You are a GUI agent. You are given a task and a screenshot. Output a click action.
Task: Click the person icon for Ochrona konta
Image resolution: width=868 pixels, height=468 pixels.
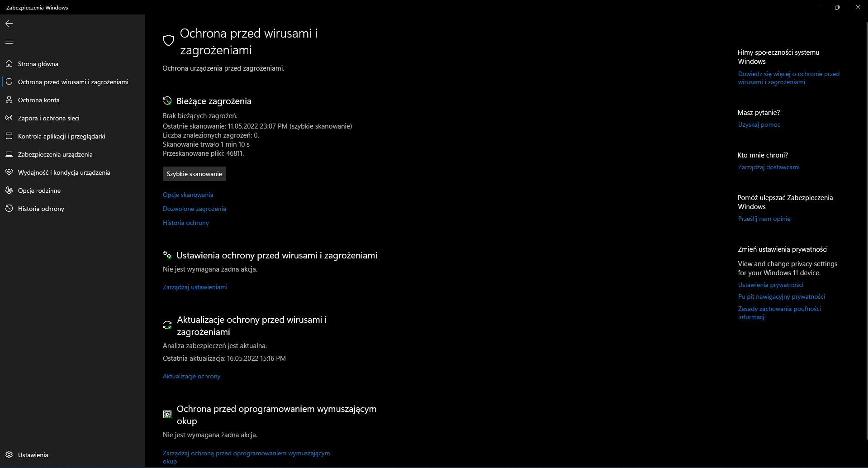click(x=9, y=100)
